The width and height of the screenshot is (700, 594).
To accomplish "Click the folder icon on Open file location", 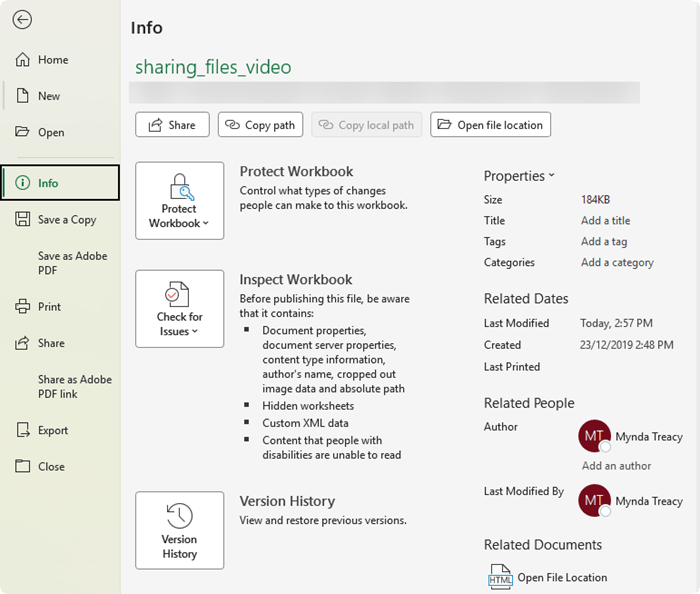I will coord(444,124).
